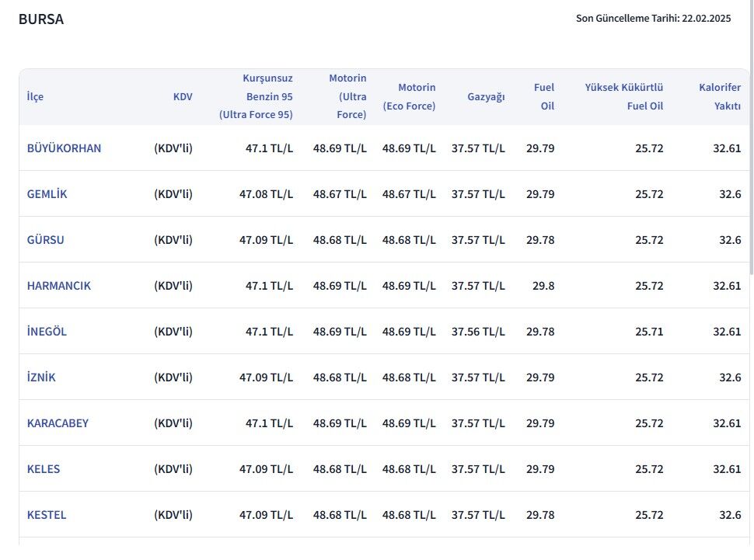754x560 pixels.
Task: Click the Yüksek Kükürtlü Fuel Oil header
Action: [626, 96]
